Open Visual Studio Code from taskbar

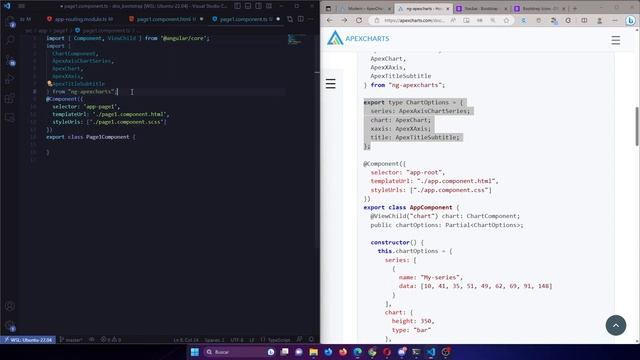(431, 352)
